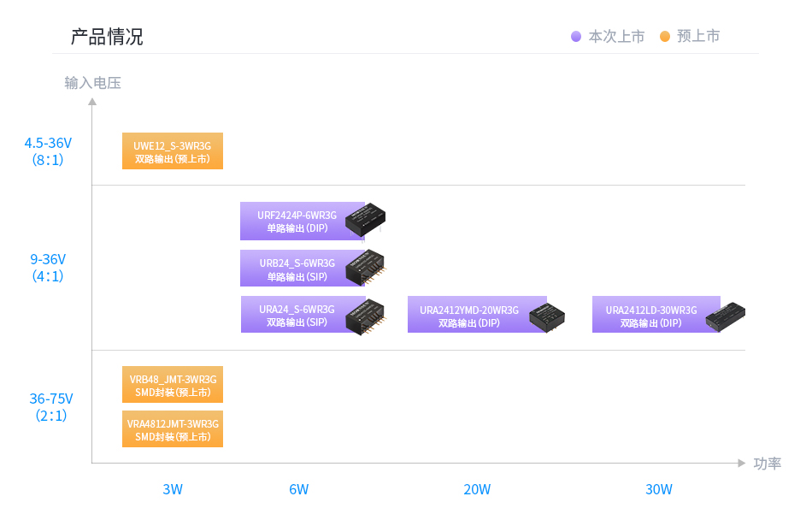The width and height of the screenshot is (812, 514).
Task: Click the URA2412YMD-20WR3G module image
Action: 547,316
